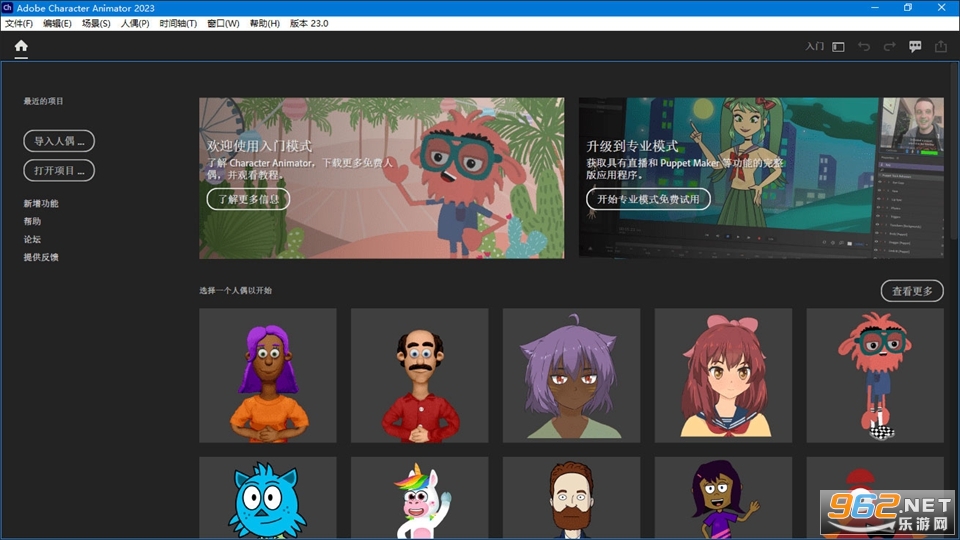960x540 pixels.
Task: Click the 最近的项目 heading
Action: pos(43,101)
